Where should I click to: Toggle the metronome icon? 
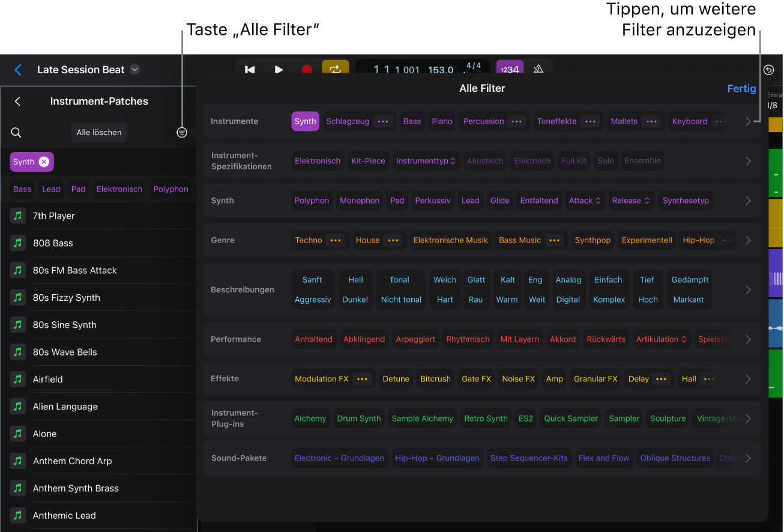tap(538, 70)
